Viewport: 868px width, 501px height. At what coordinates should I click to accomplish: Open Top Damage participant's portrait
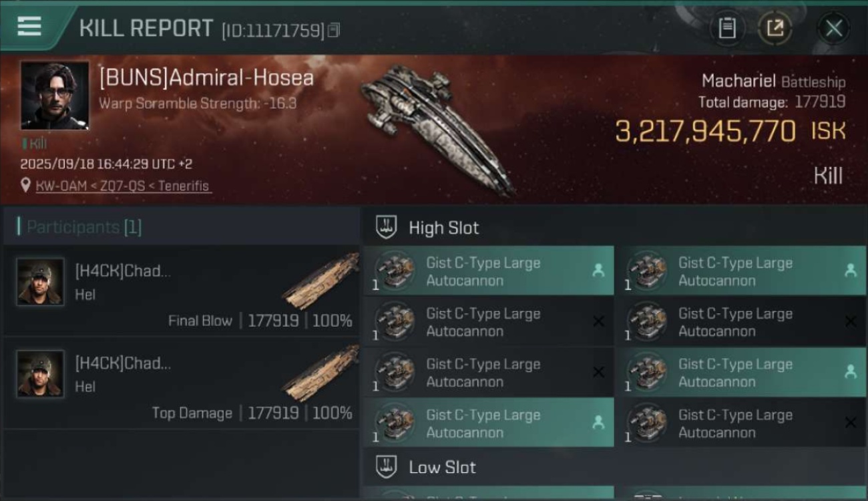41,374
